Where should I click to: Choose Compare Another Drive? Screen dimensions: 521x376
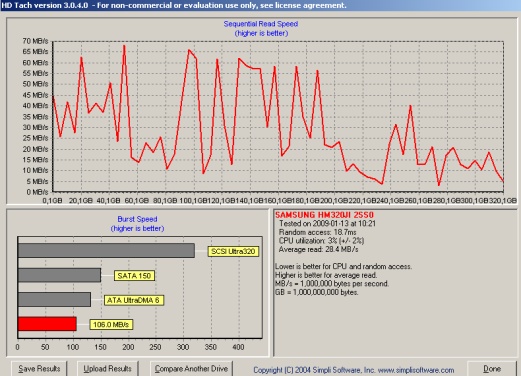click(x=191, y=368)
